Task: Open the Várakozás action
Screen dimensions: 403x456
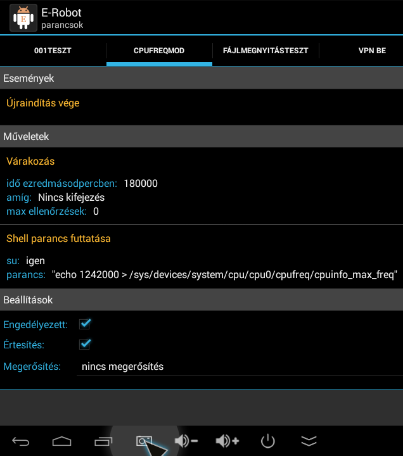Action: [30, 161]
